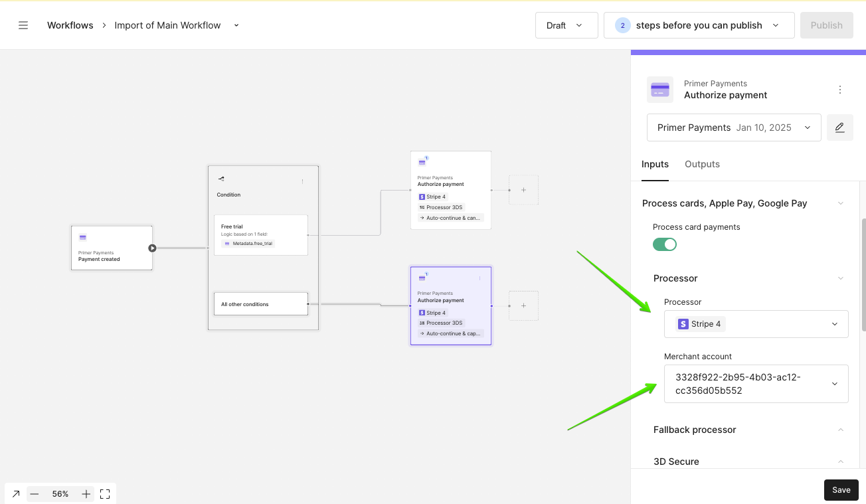
Task: Expand steps before you can publish list
Action: click(x=699, y=25)
